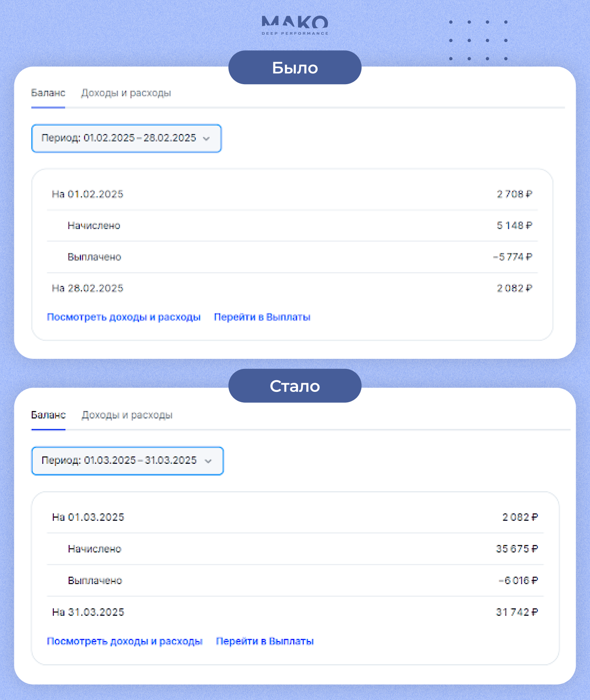Click top Перейти в Выплаты link
The width and height of the screenshot is (590, 700).
[262, 317]
